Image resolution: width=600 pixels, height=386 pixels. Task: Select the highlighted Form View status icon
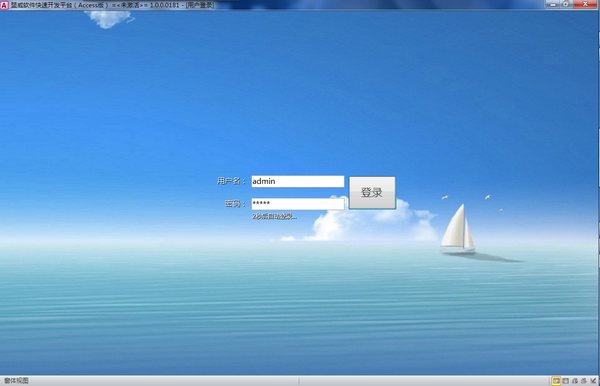tap(556, 381)
